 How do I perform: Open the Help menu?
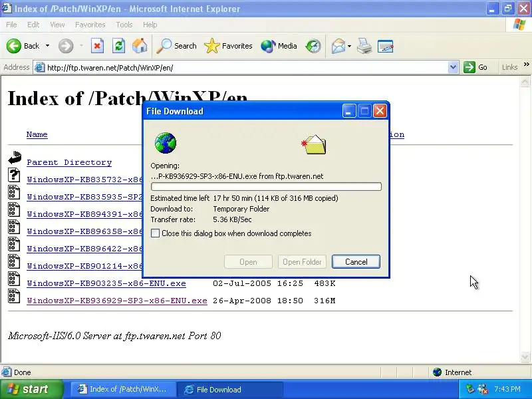150,25
